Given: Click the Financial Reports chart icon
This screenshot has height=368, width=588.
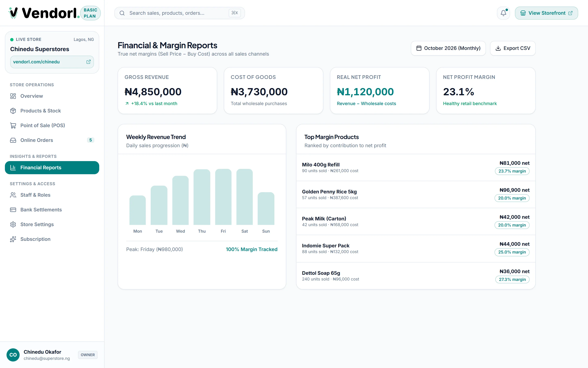Looking at the screenshot, I should pyautogui.click(x=13, y=168).
